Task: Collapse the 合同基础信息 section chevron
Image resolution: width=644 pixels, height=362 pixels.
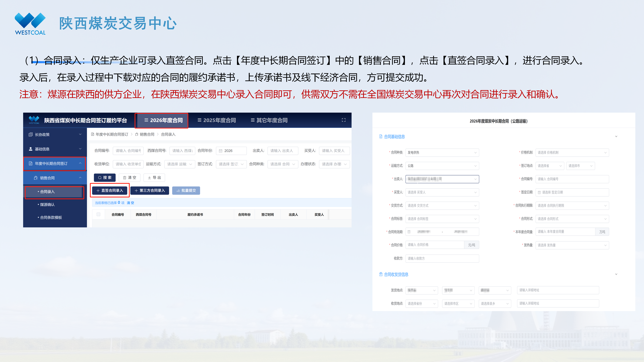Action: pos(616,136)
